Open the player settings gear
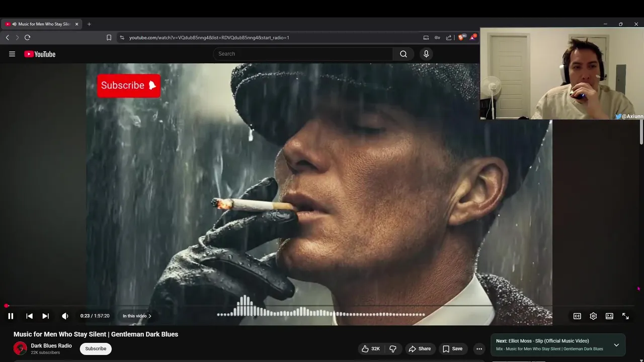The width and height of the screenshot is (644, 362). pyautogui.click(x=593, y=316)
